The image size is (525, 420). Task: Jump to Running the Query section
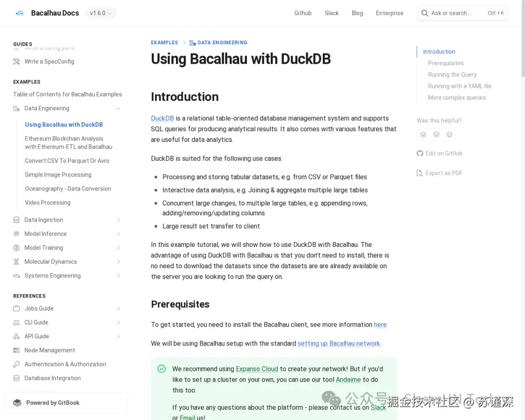tap(452, 74)
